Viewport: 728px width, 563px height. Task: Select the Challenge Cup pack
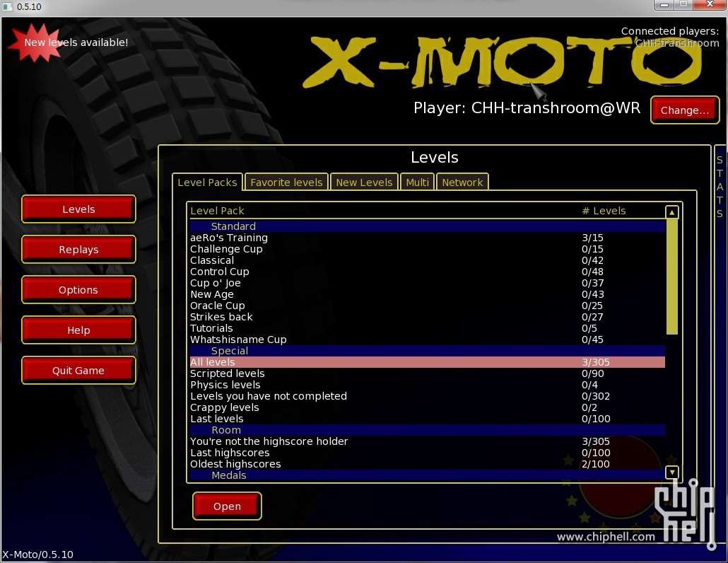[427, 249]
